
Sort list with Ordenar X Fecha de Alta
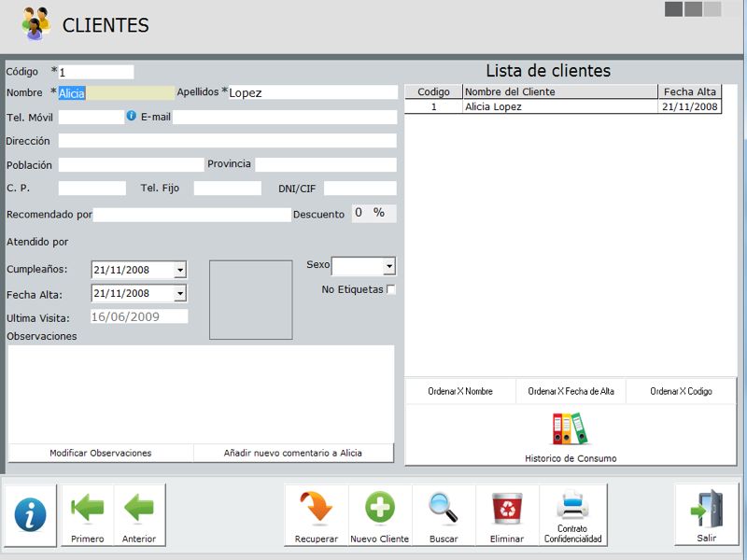point(571,391)
